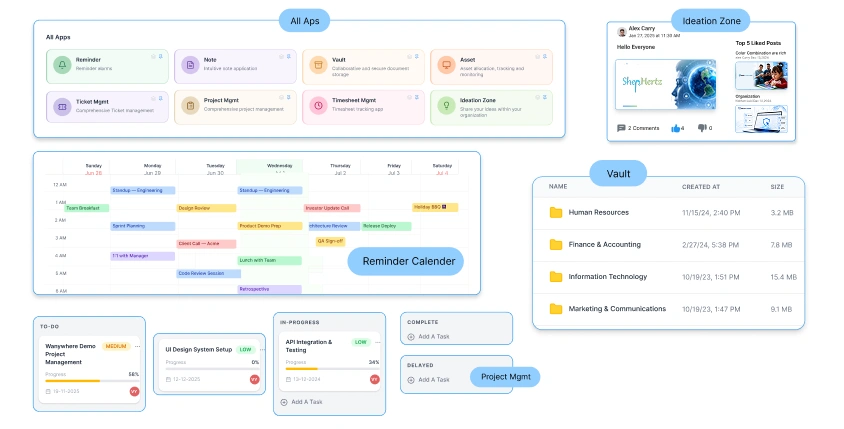This screenshot has height=429, width=844.
Task: Open options menu on API Integration card
Action: click(x=378, y=342)
